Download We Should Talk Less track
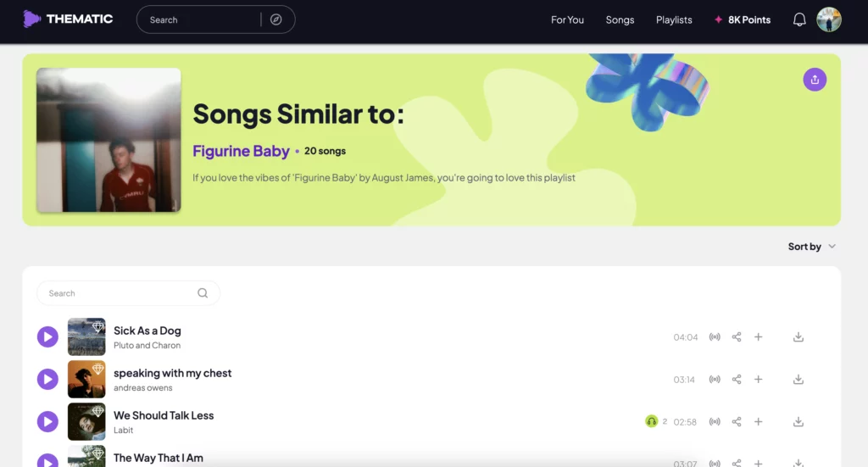The width and height of the screenshot is (868, 467). coord(798,422)
